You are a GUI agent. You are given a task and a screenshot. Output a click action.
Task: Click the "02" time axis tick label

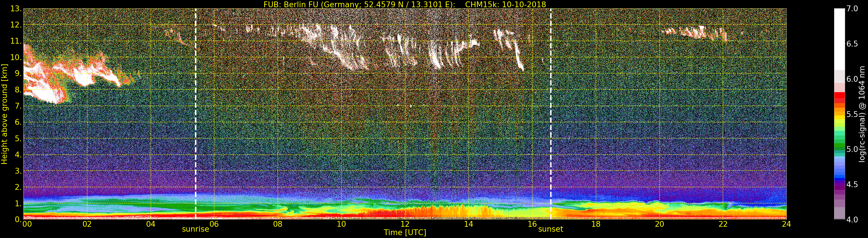tap(87, 224)
